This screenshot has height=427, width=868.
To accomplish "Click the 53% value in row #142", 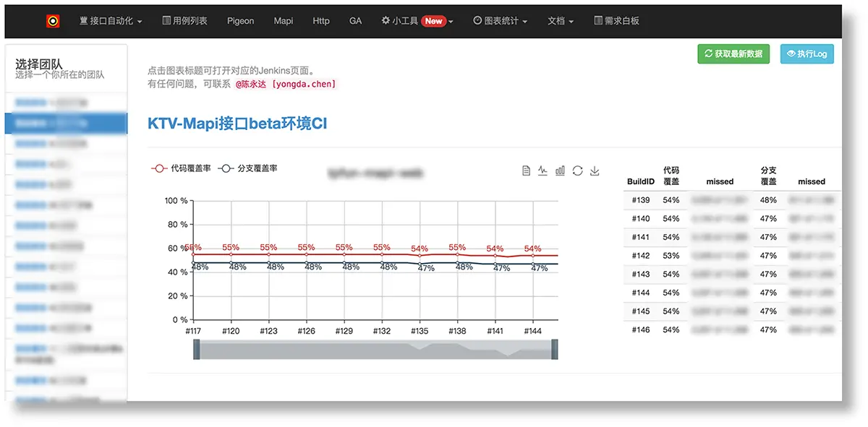I will (x=671, y=256).
